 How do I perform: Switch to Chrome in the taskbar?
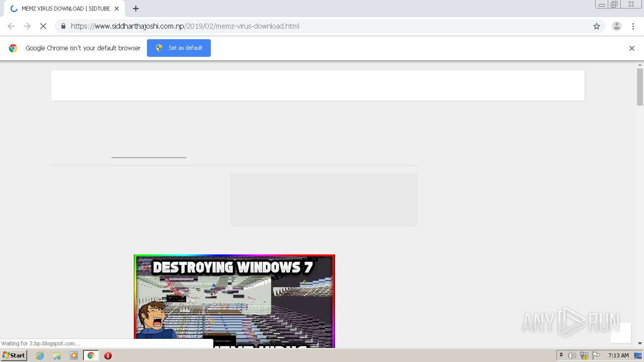coord(91,355)
